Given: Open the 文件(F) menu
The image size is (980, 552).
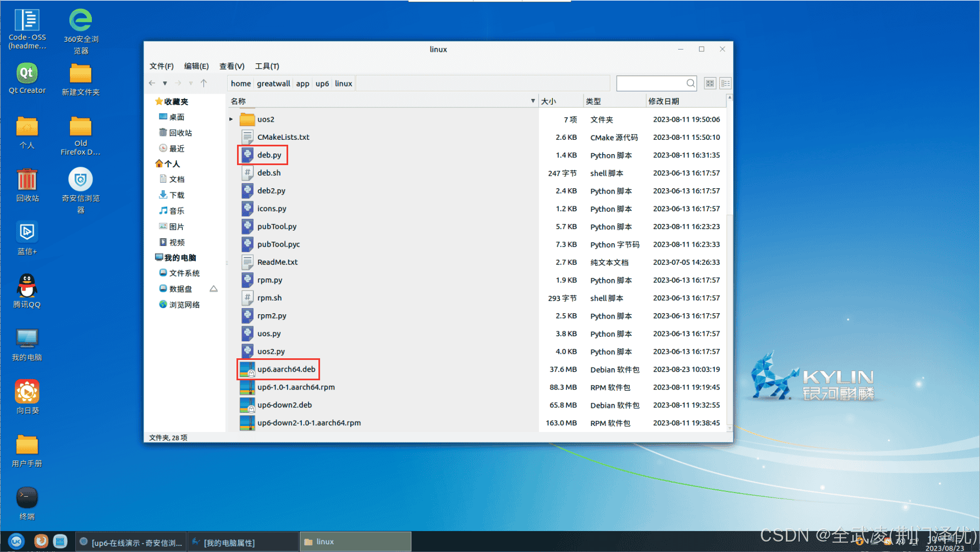Looking at the screenshot, I should click(161, 66).
